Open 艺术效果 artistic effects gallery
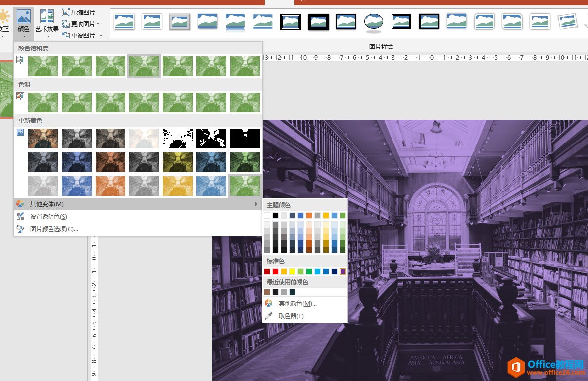This screenshot has width=588, height=381. point(47,23)
